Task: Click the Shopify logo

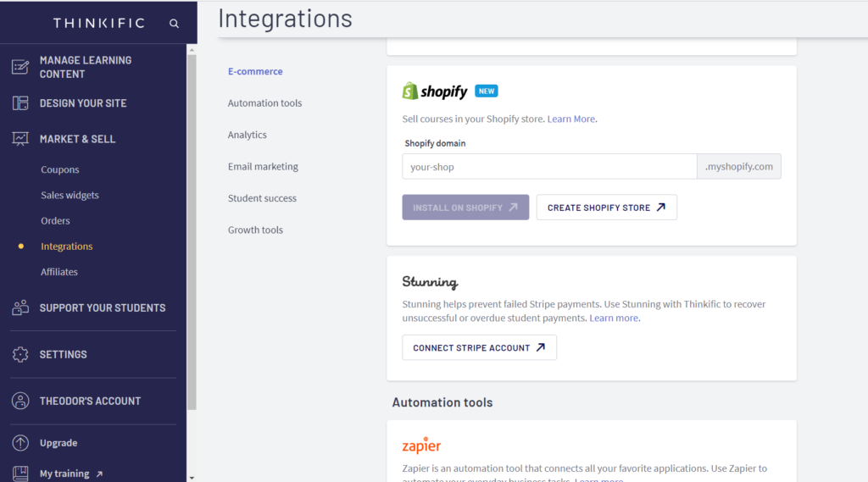Action: [x=435, y=91]
